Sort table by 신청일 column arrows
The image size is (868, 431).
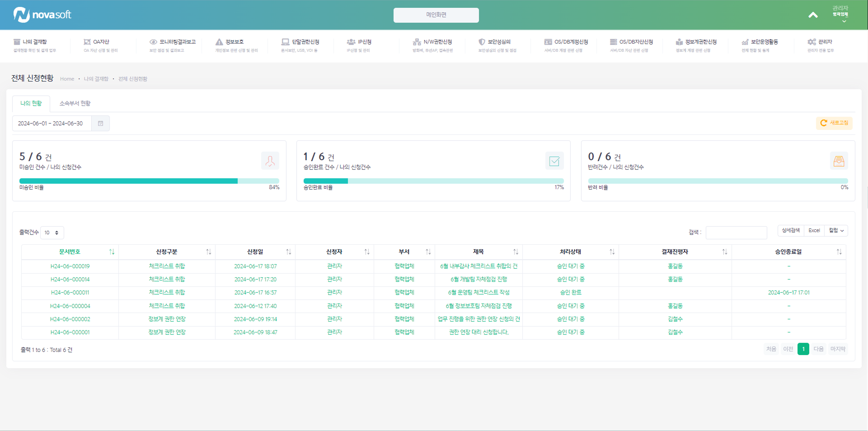288,252
